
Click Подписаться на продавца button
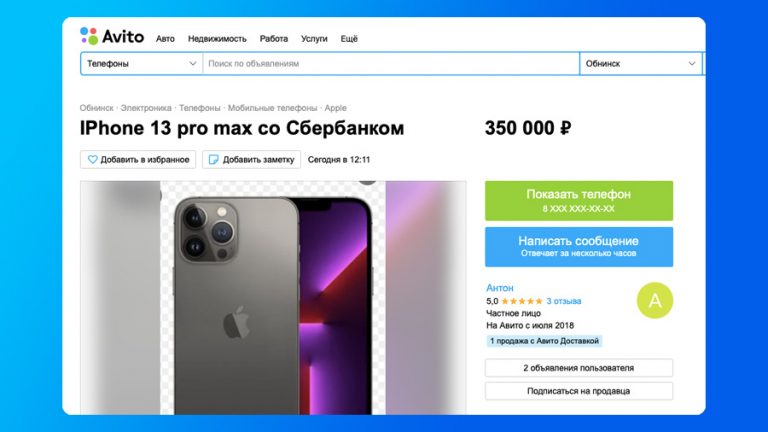(x=579, y=391)
